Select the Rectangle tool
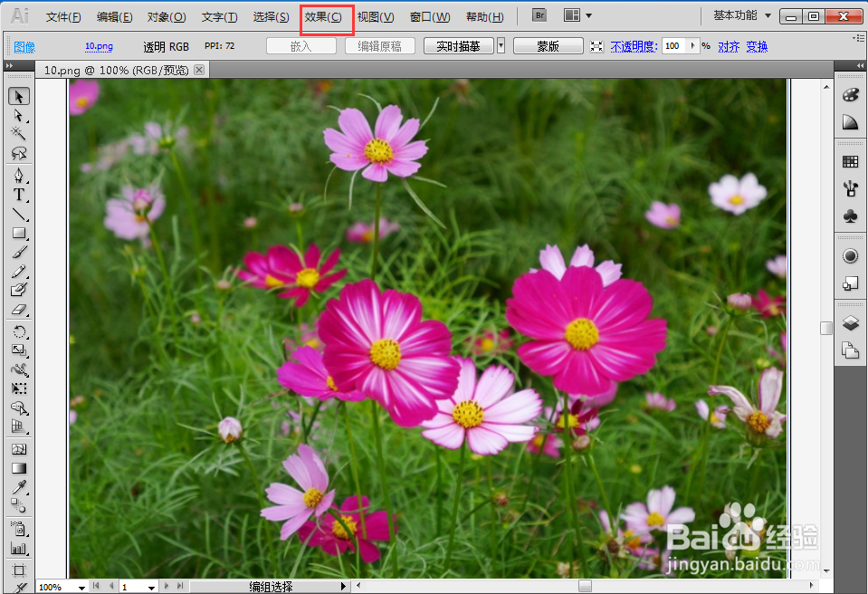 19,233
